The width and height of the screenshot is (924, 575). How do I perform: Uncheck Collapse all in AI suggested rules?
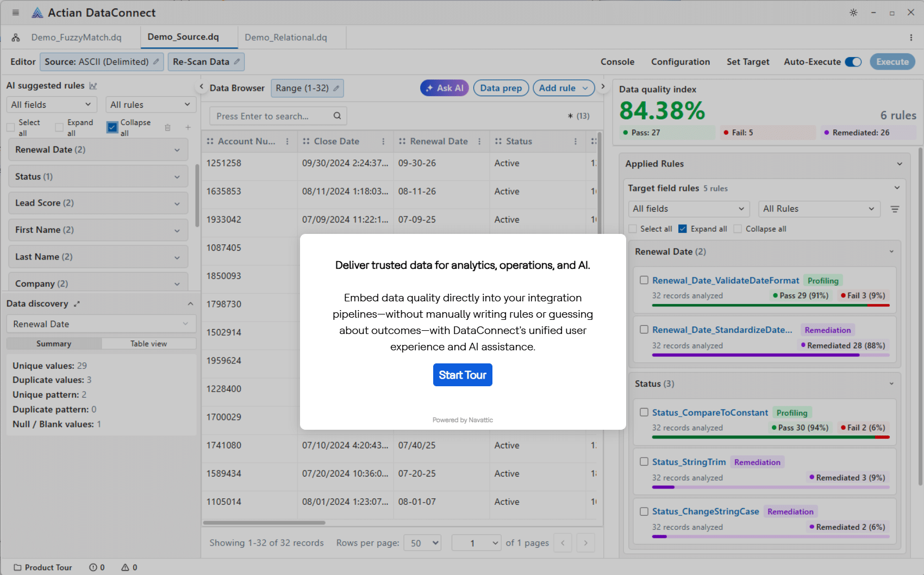(113, 127)
